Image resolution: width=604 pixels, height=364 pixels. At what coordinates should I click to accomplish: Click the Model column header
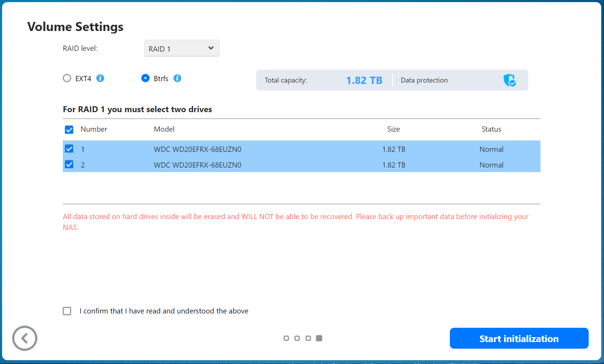pos(164,129)
